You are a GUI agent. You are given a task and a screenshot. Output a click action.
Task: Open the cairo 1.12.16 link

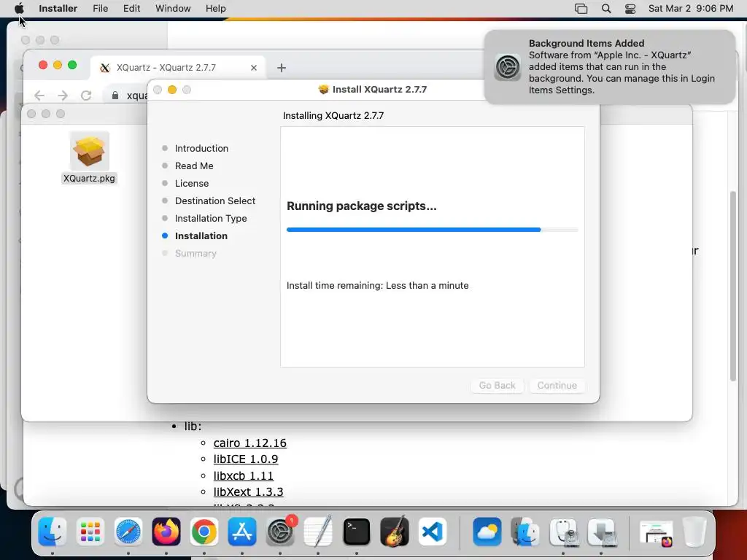[250, 443]
